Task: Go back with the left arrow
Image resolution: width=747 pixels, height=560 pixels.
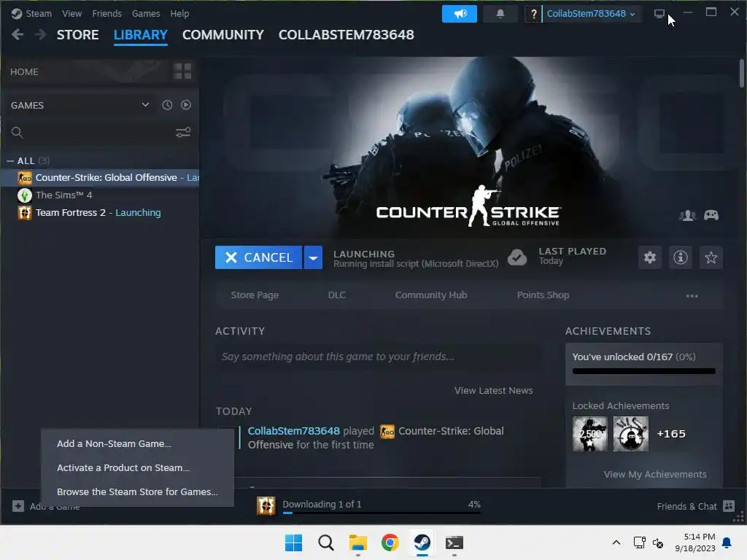Action: click(18, 34)
